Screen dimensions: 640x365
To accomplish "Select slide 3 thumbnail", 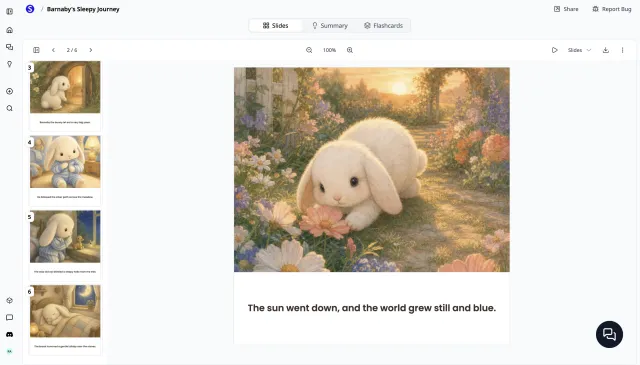I will pyautogui.click(x=65, y=95).
